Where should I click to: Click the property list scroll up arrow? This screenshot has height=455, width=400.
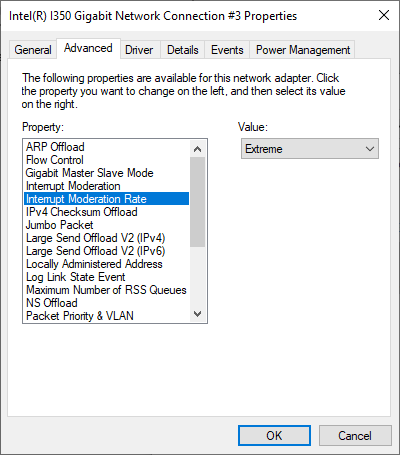(x=197, y=149)
